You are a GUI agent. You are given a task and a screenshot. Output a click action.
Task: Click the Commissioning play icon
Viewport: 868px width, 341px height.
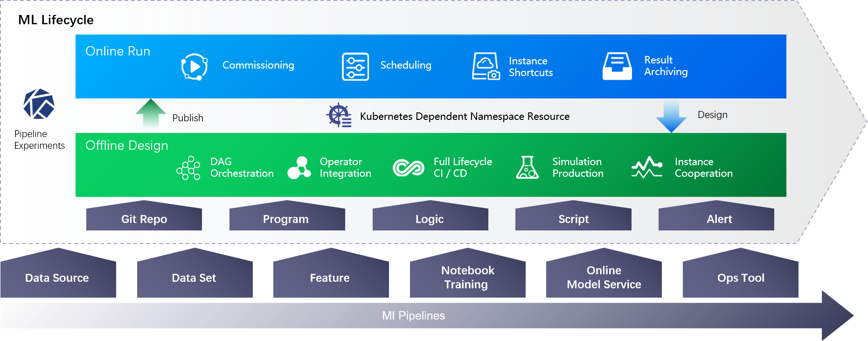tap(194, 67)
